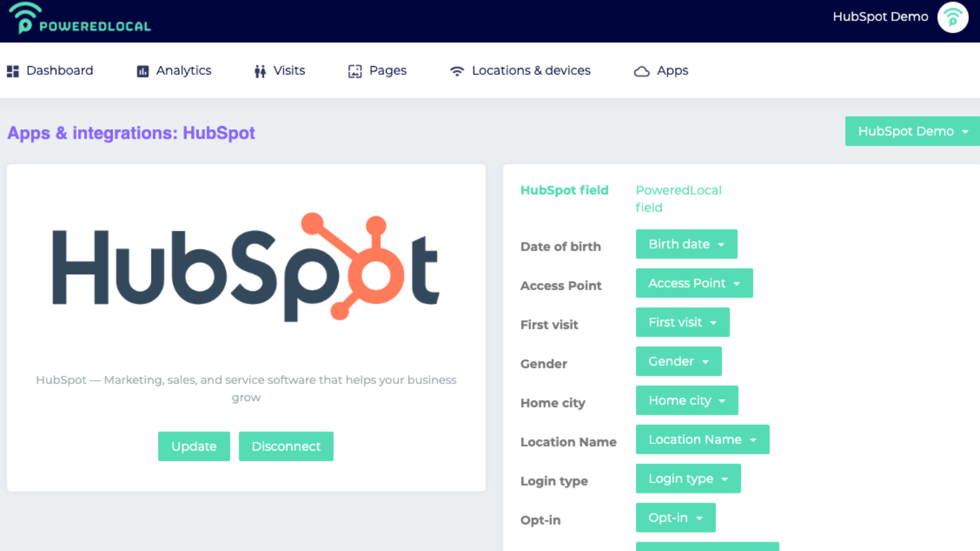Click the cloud icon next to Apps
Viewport: 980px width, 551px height.
pos(641,71)
